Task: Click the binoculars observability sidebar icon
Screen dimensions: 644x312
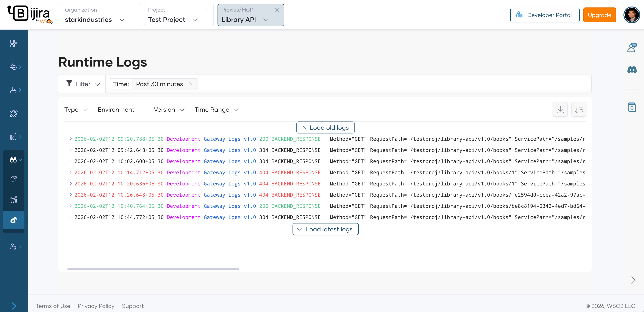Action: click(x=13, y=160)
